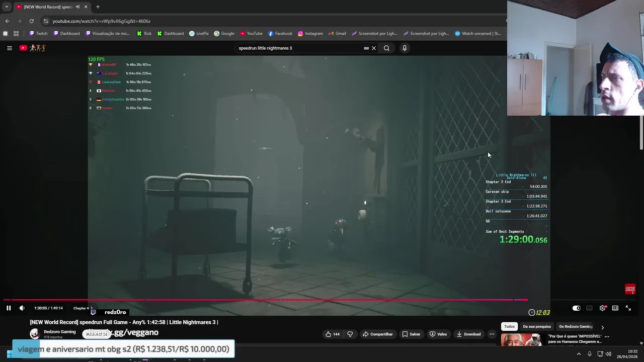Open the Twitch-icon Dashboard bookmark

[66, 34]
